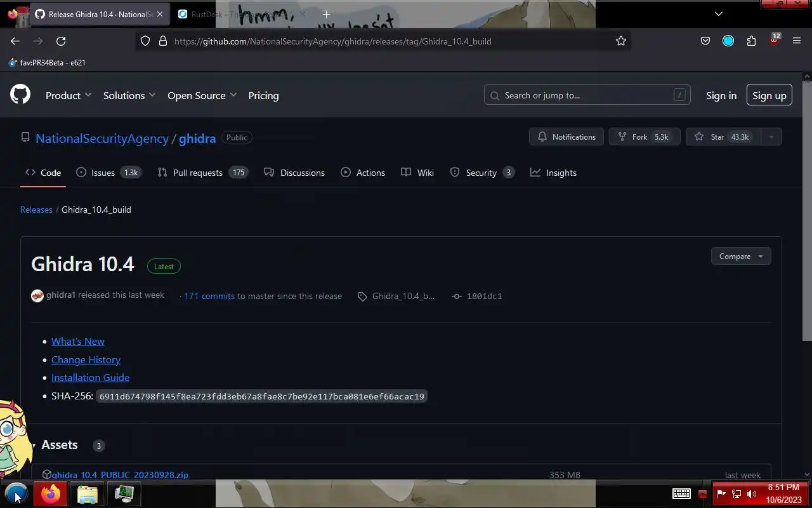
Task: Click the GitHub logo home icon
Action: [20, 95]
